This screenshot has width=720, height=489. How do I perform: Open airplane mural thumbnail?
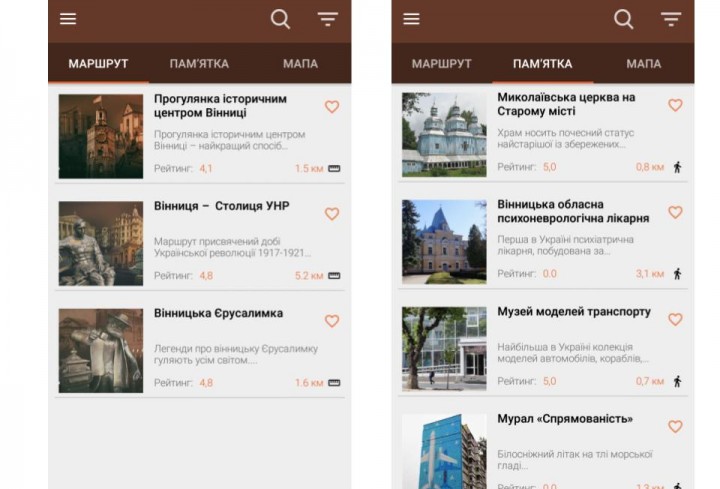tap(444, 451)
